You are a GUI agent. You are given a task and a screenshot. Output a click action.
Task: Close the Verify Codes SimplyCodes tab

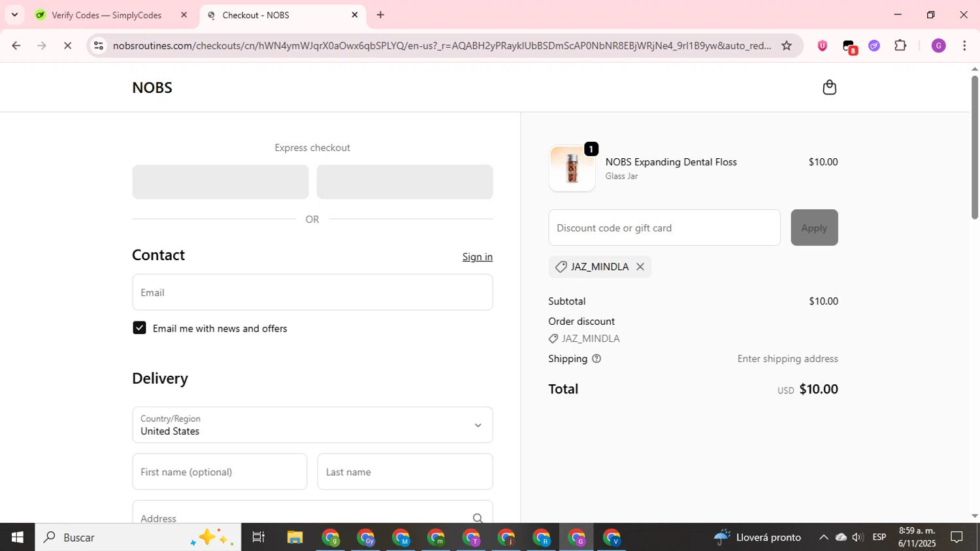pos(184,14)
